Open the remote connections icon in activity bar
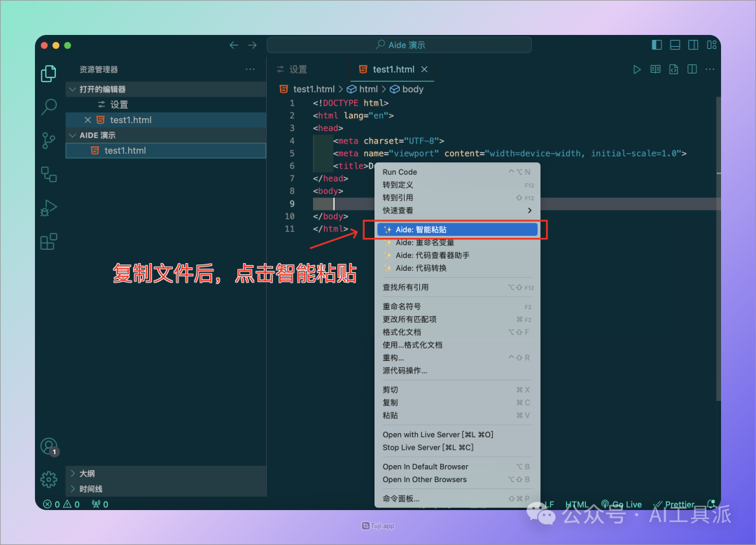The width and height of the screenshot is (756, 545). pos(49,174)
